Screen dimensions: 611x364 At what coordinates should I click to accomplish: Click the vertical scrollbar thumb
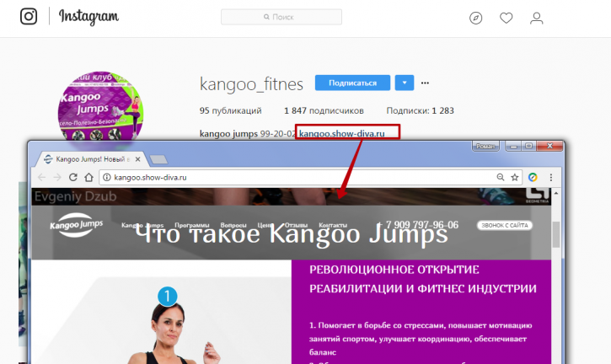coord(556,234)
